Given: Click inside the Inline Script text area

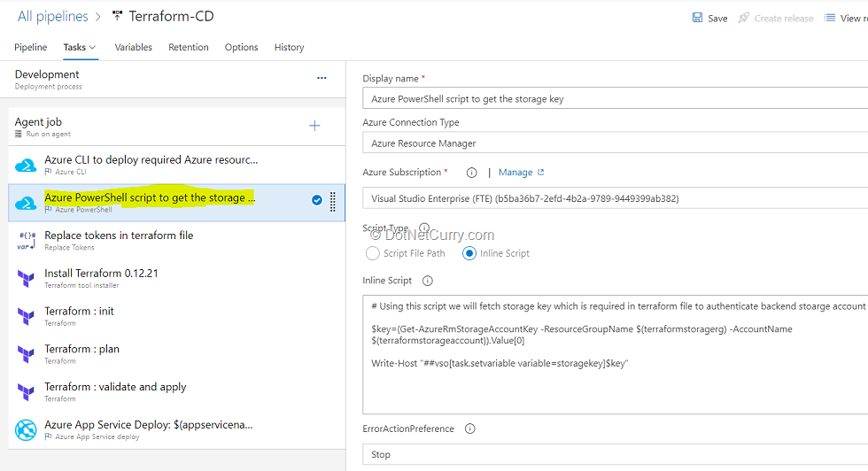Looking at the screenshot, I should coord(615,355).
